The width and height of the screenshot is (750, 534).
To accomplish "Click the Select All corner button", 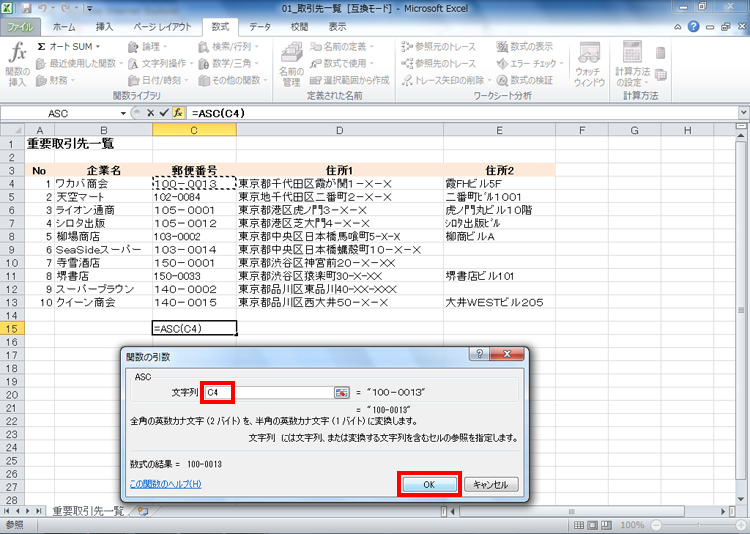I will (x=12, y=130).
